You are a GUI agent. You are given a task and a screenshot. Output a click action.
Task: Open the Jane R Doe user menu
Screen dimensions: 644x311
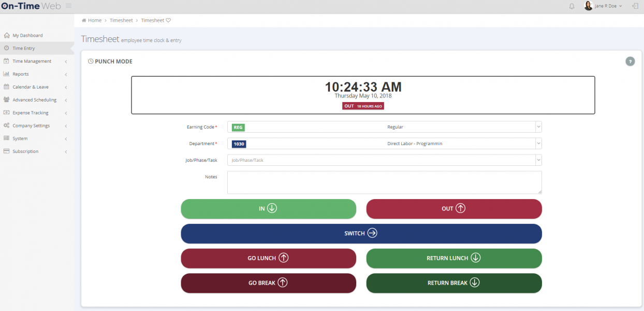click(x=604, y=6)
